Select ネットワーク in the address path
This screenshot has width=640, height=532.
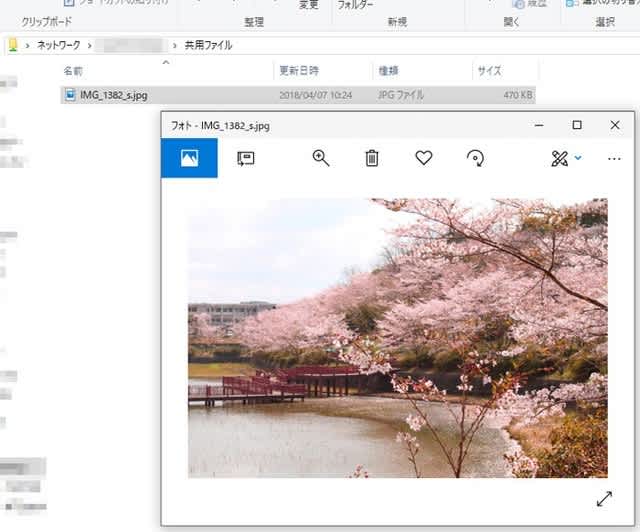[59, 46]
